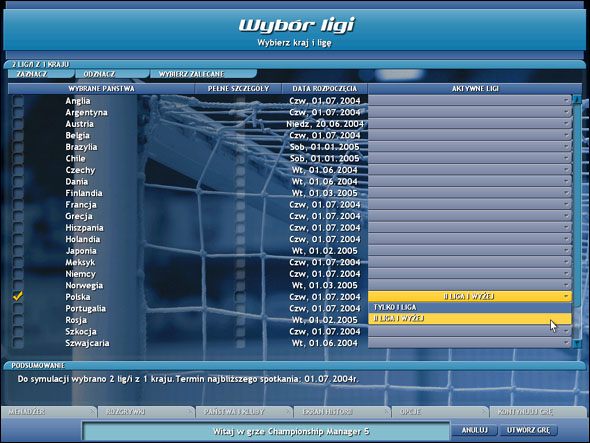This screenshot has width=590, height=443.
Task: Select the Meksyk country name
Action: [80, 262]
